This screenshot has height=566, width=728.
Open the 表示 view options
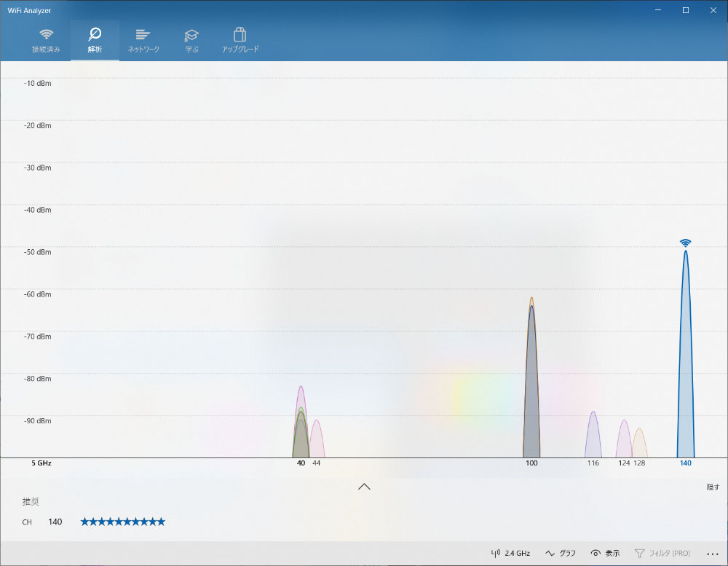(605, 553)
